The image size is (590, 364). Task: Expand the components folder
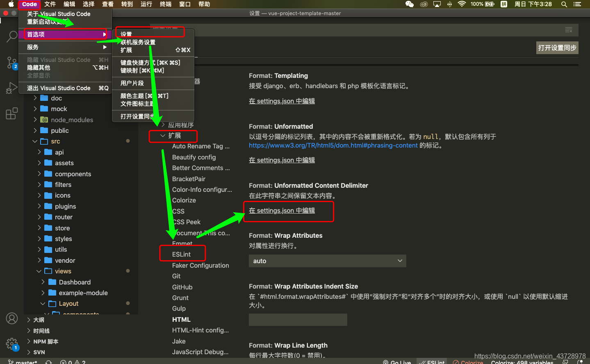(x=39, y=174)
